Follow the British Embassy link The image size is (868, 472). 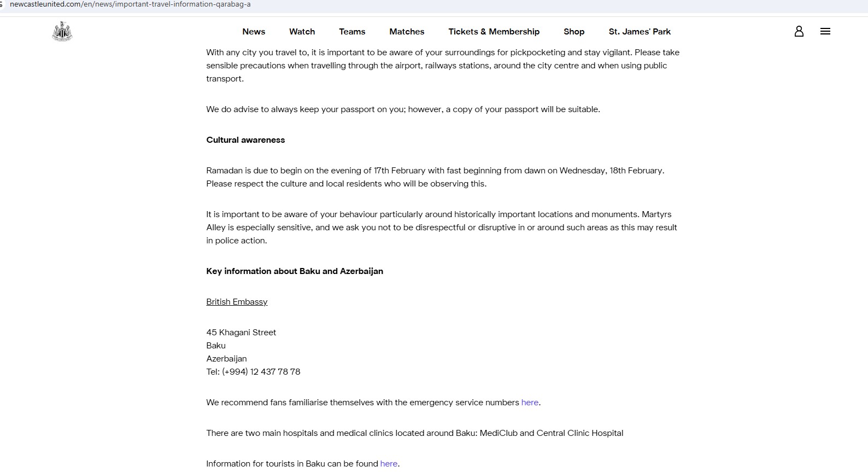pyautogui.click(x=237, y=302)
